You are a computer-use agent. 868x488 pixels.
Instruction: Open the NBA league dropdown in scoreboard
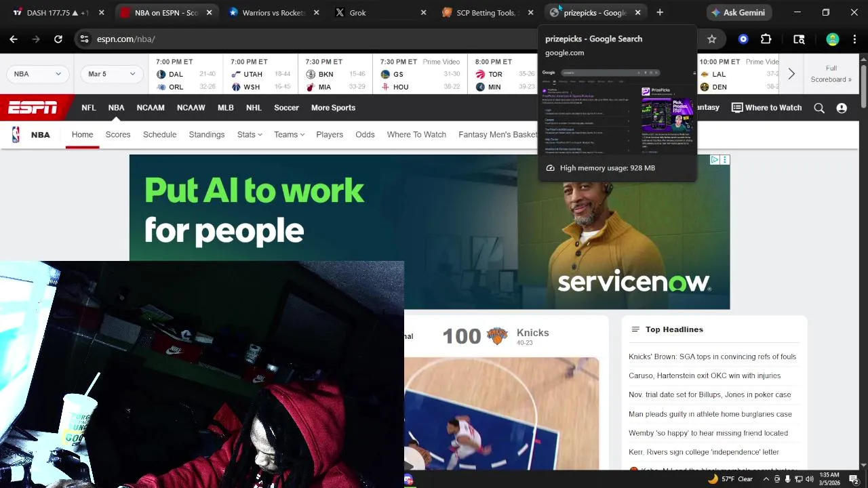[38, 74]
